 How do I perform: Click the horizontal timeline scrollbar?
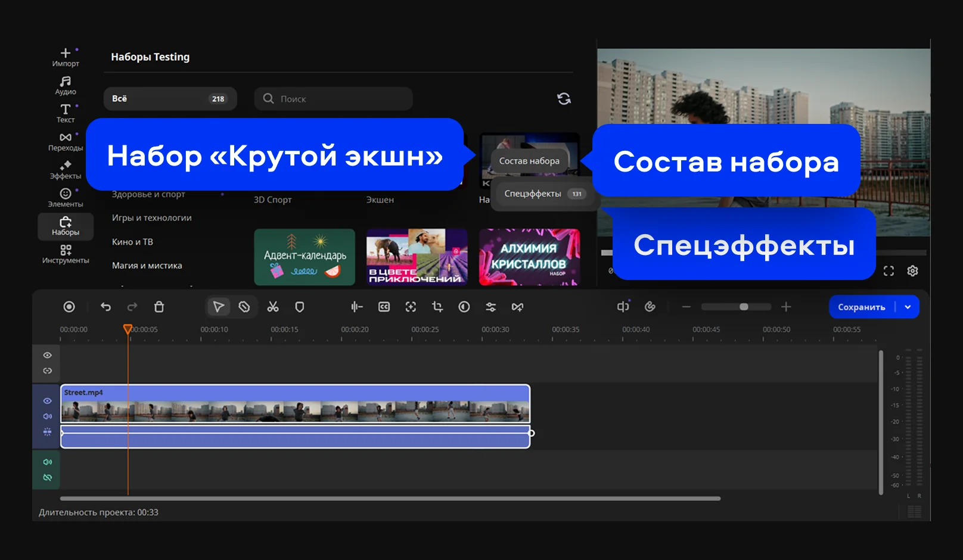390,499
